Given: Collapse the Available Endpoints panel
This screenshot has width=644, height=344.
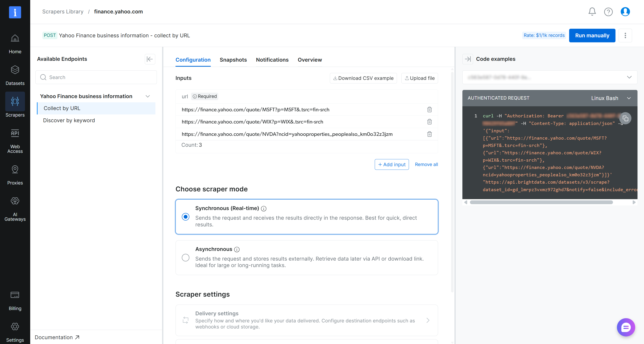Looking at the screenshot, I should click(150, 59).
